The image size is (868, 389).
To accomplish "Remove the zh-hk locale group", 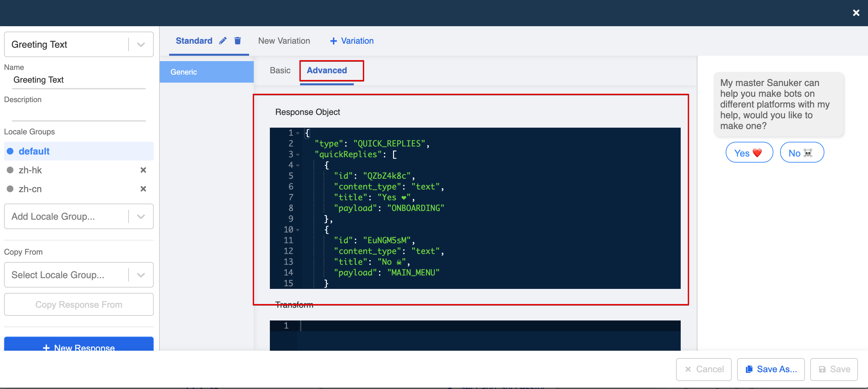I will (x=143, y=170).
